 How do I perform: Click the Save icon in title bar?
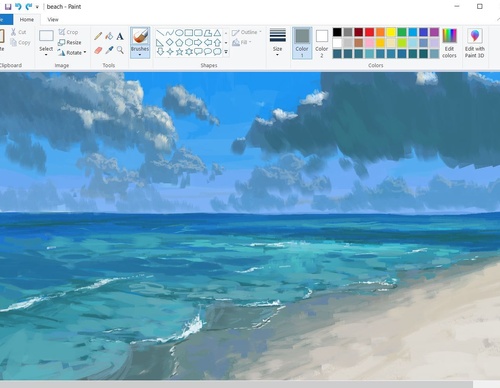[8, 7]
